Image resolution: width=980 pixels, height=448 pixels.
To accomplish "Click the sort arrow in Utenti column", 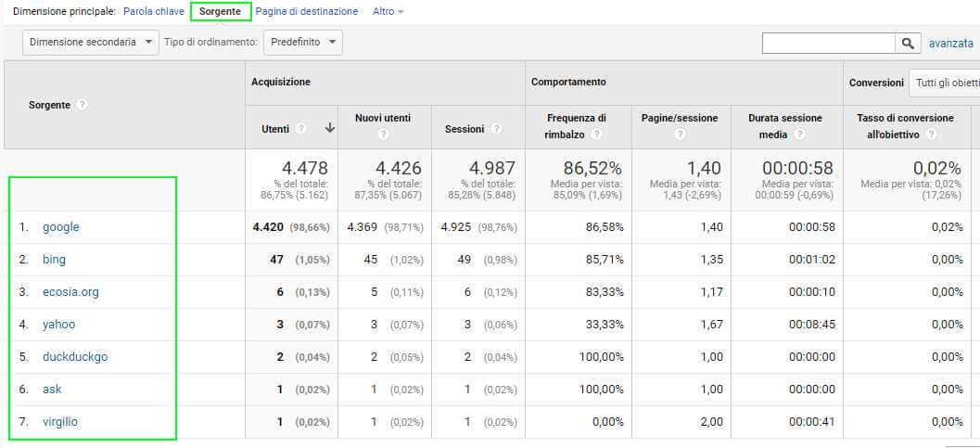I will (329, 129).
